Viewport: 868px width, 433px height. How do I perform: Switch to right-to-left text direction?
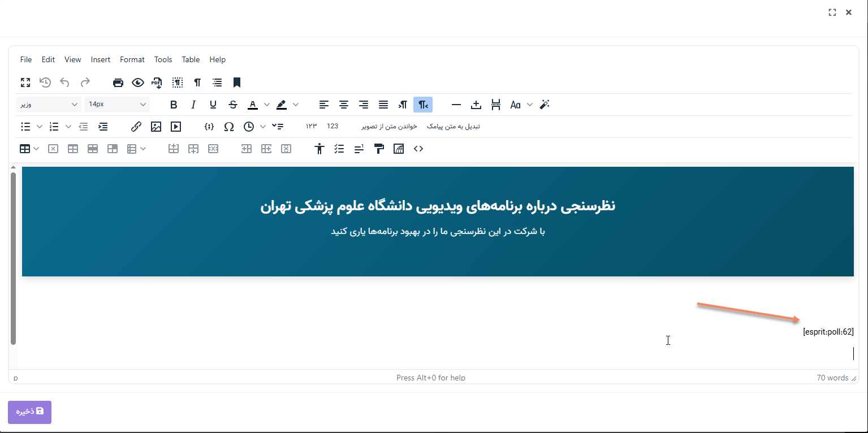(x=422, y=105)
